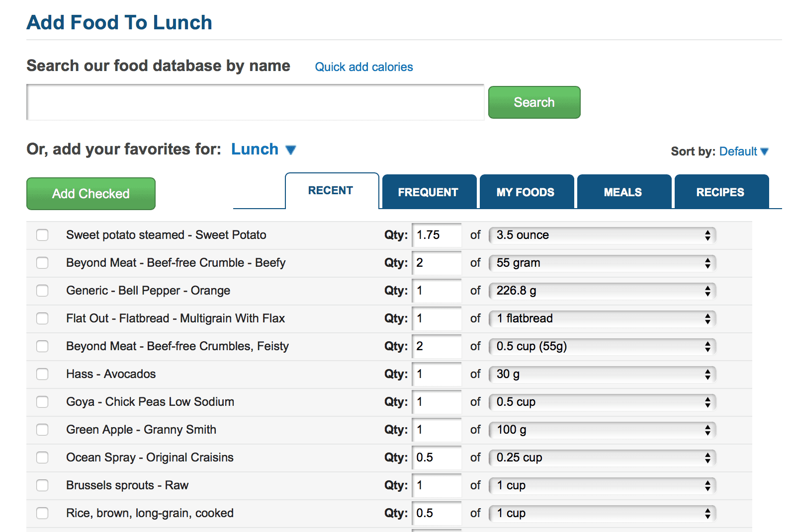794x532 pixels.
Task: Open the 3.5 ounce serving size dropdown
Action: tap(603, 235)
